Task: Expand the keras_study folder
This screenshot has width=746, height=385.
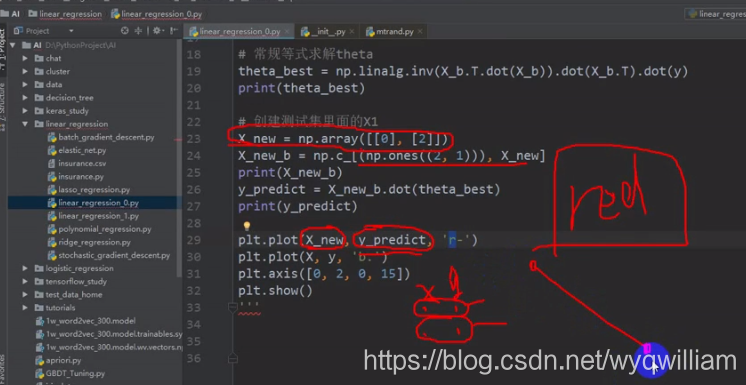Action: [25, 111]
